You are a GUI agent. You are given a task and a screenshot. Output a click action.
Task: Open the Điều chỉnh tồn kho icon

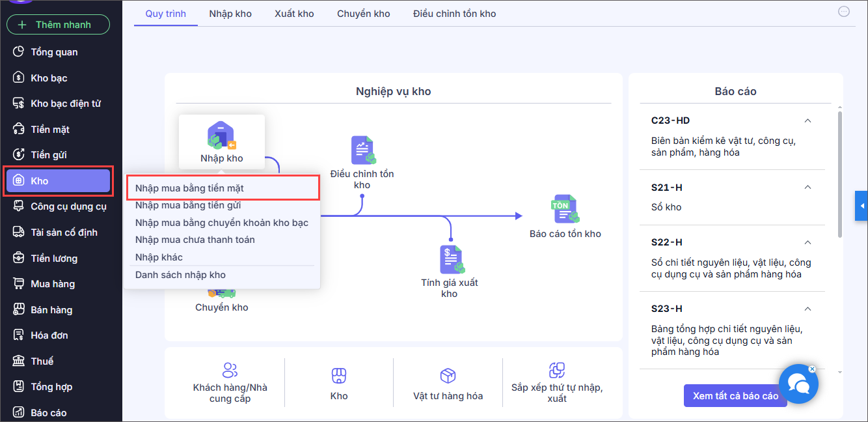362,150
